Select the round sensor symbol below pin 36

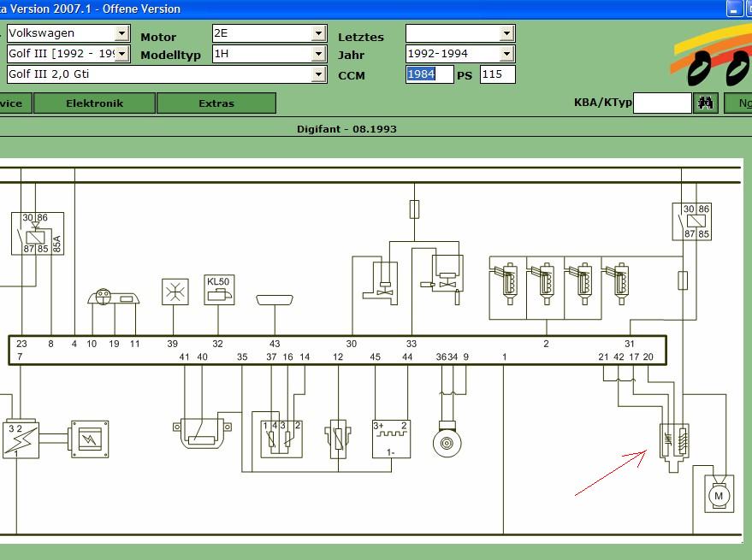pos(447,442)
